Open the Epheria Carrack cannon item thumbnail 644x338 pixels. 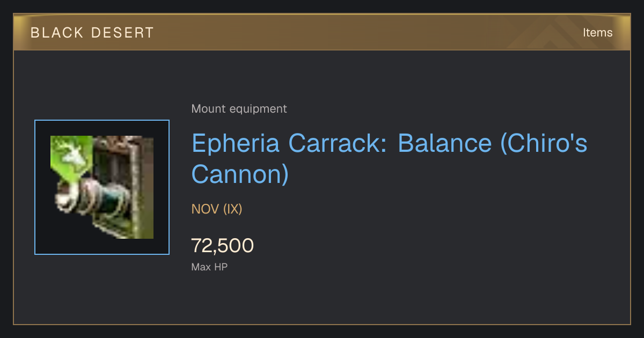tap(102, 187)
